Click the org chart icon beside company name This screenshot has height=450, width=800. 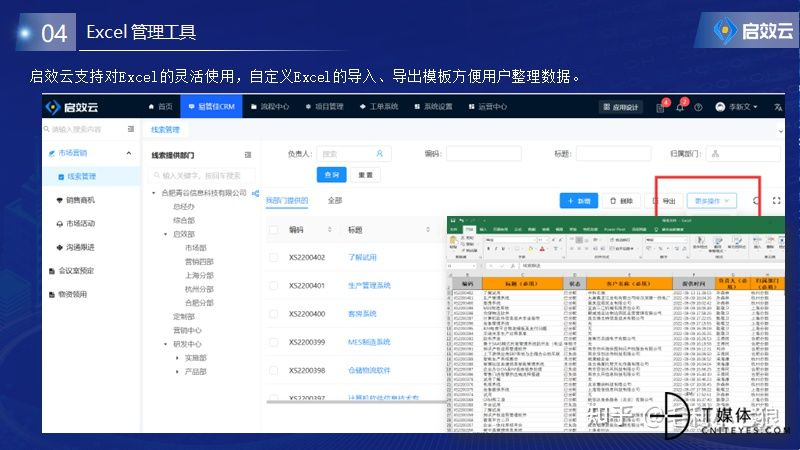(255, 193)
